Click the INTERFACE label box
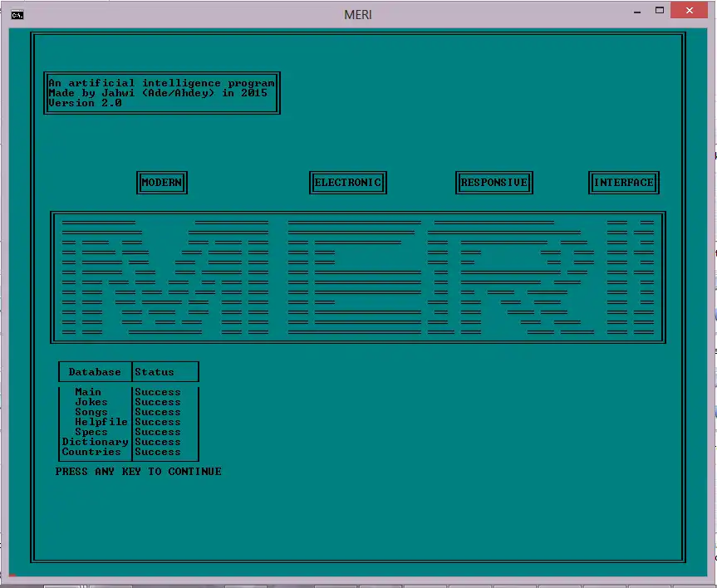717x588 pixels. click(624, 183)
